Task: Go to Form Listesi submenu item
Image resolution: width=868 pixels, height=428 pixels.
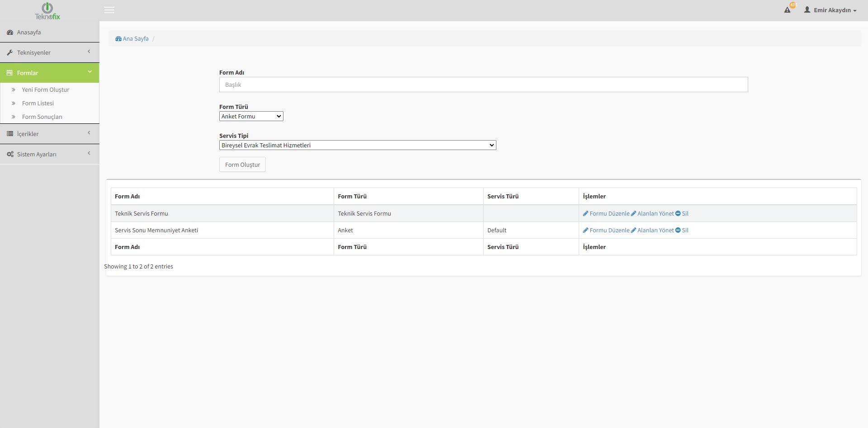Action: [x=38, y=103]
